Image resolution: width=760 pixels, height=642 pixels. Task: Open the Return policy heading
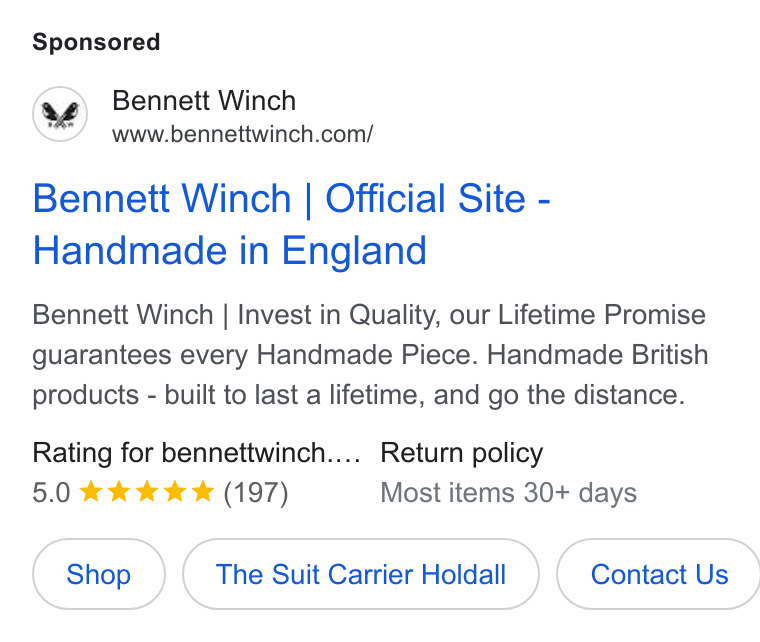461,454
